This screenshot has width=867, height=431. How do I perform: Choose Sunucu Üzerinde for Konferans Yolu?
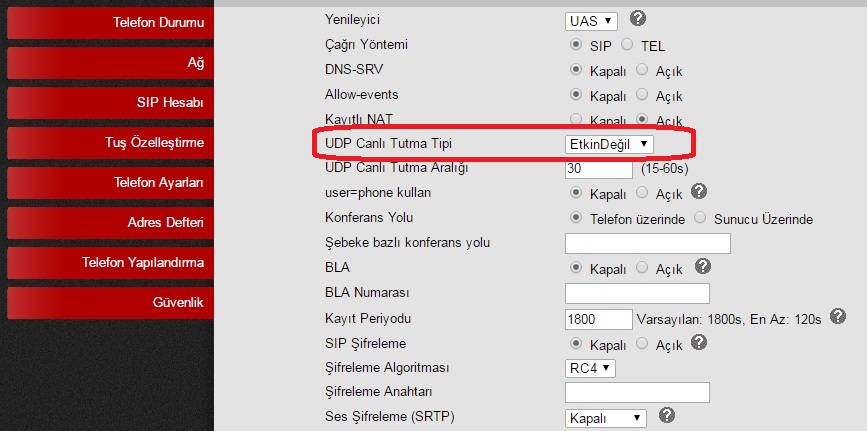click(x=700, y=218)
